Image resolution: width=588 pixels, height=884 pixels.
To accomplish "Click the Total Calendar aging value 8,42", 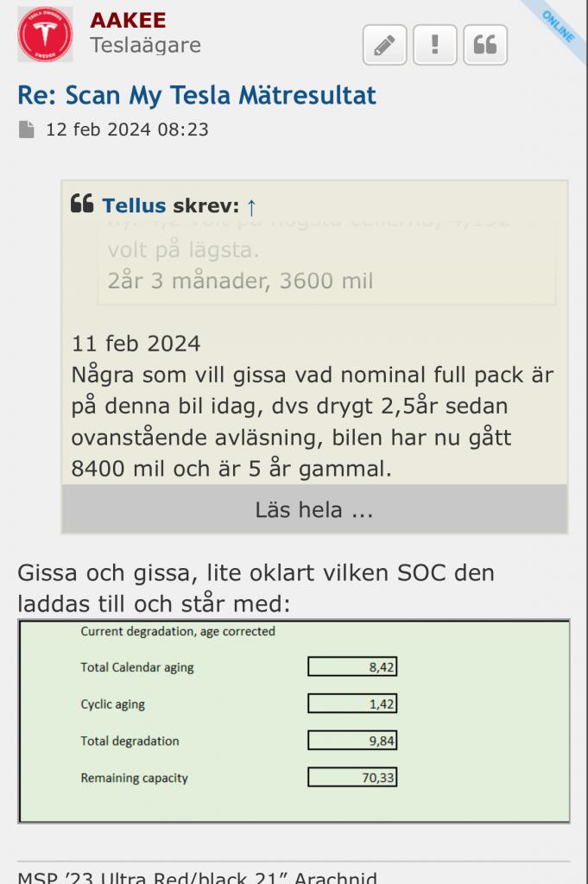I will coord(352,666).
